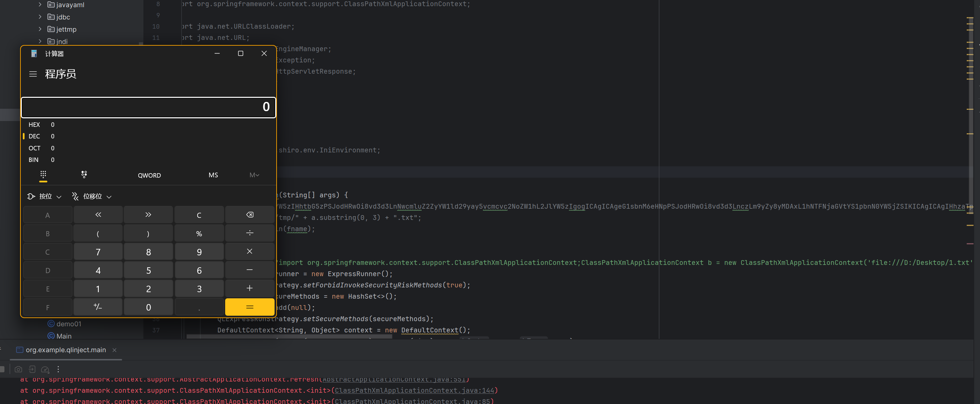
Task: Select the org.example.qlinject.main run tab
Action: 65,350
